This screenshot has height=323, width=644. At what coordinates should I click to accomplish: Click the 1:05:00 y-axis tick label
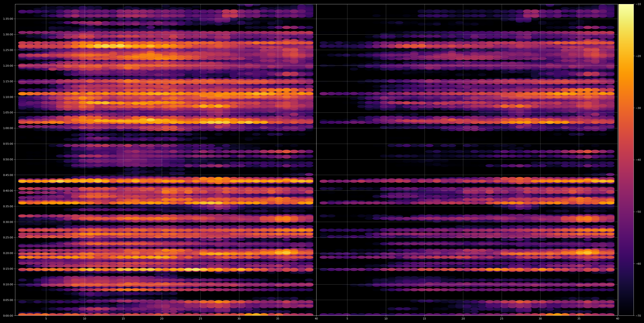click(x=8, y=113)
